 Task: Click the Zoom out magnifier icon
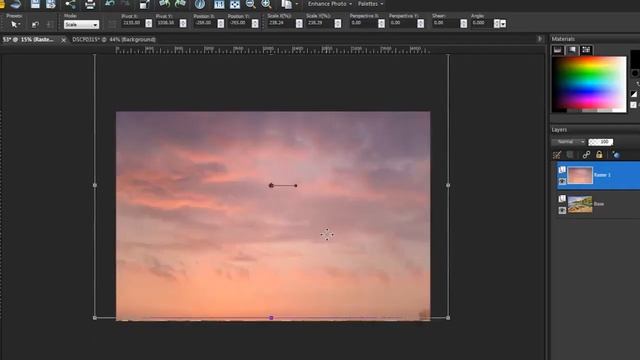pos(251,4)
